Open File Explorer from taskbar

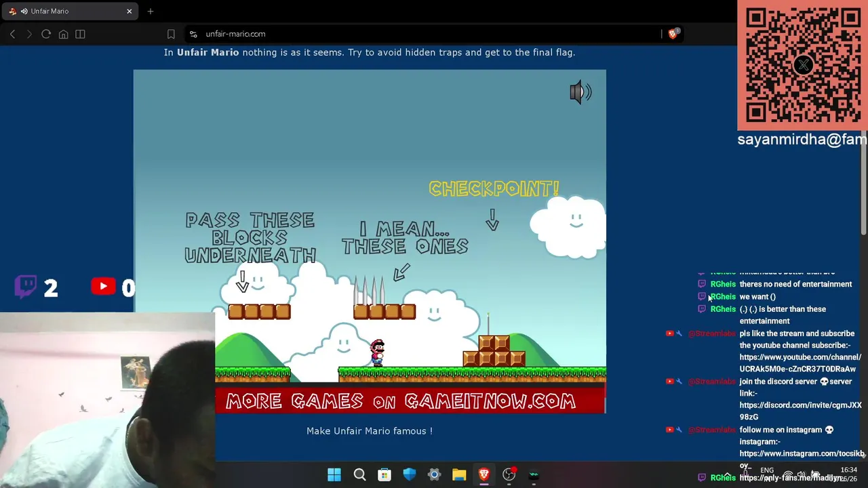(459, 475)
